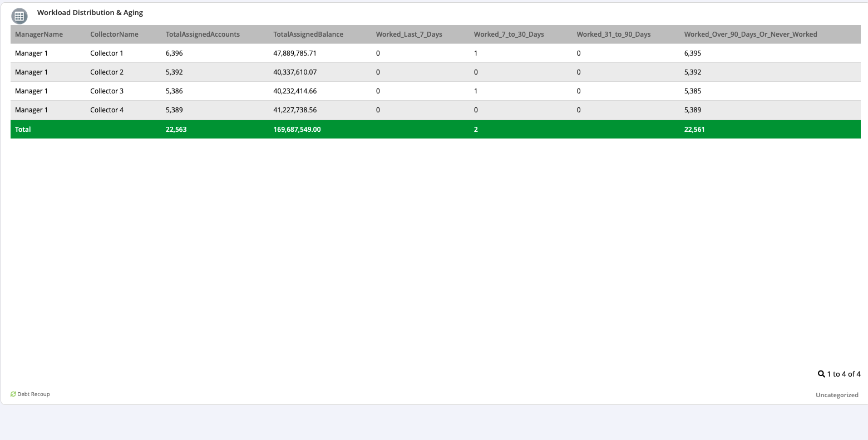Image resolution: width=868 pixels, height=440 pixels.
Task: Sort by Worked_7_to_30_Days column header
Action: [x=509, y=34]
